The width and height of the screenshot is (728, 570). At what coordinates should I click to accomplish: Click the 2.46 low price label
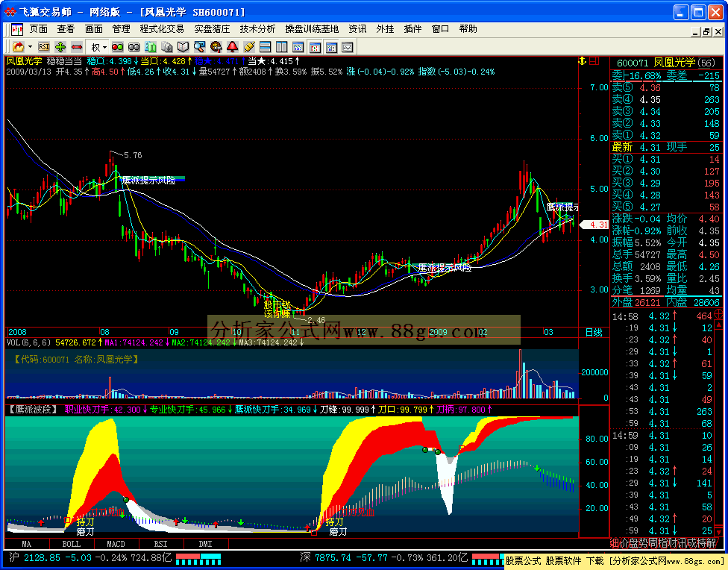(316, 320)
